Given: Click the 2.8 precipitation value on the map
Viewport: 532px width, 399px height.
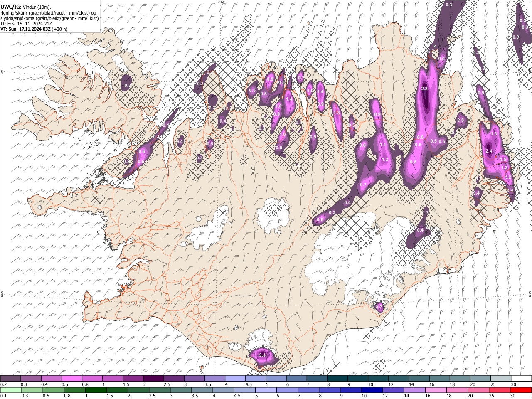Looking at the screenshot, I should pos(424,89).
